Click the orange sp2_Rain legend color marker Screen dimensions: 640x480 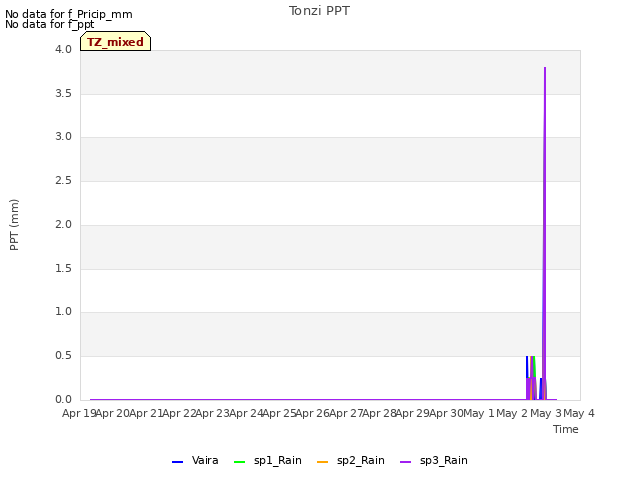(322, 462)
